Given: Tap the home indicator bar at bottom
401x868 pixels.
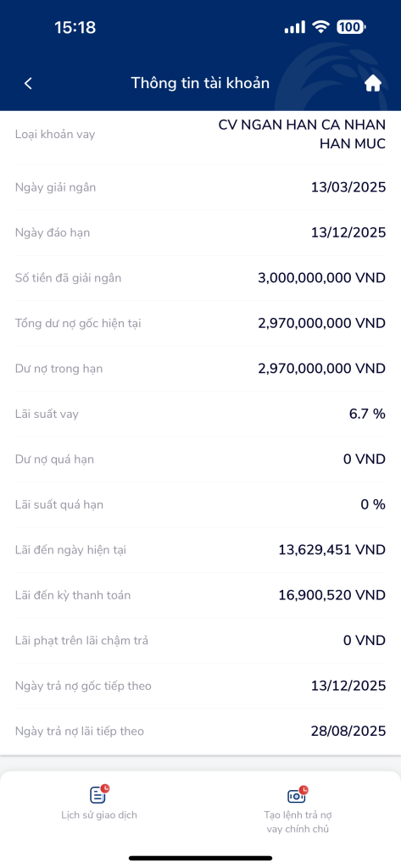Looking at the screenshot, I should tap(200, 858).
